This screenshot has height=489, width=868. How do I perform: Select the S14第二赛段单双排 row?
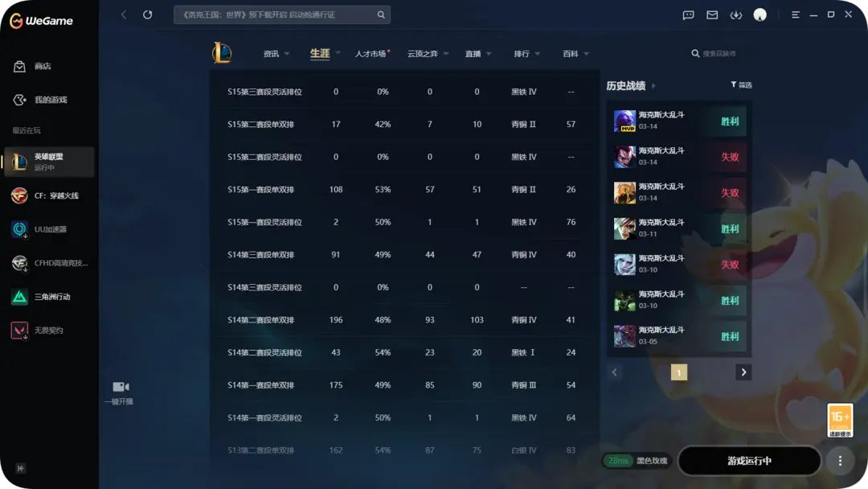pos(404,320)
